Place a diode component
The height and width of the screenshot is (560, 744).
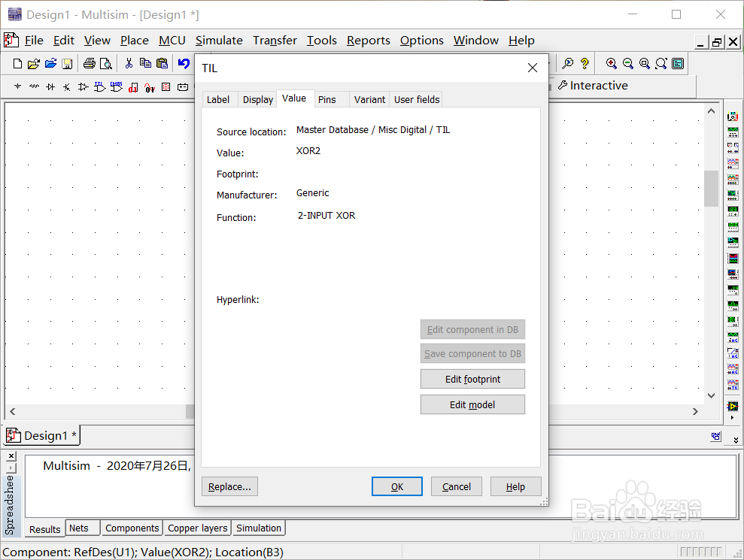[x=50, y=86]
